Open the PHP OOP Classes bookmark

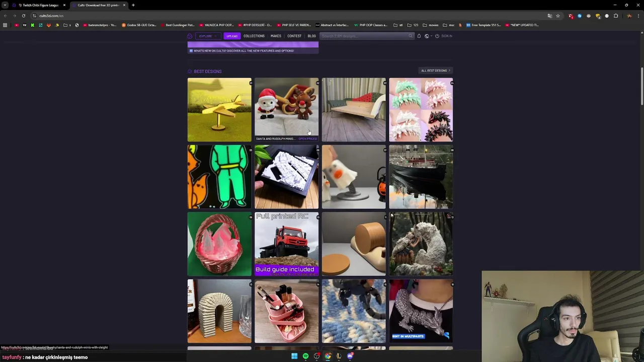pyautogui.click(x=370, y=25)
